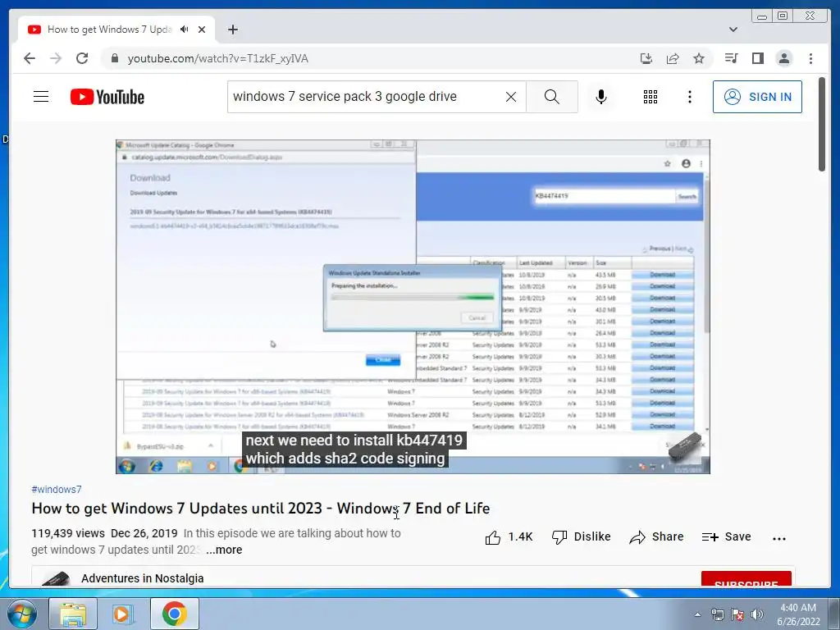Open system volume tray icon

click(x=757, y=614)
